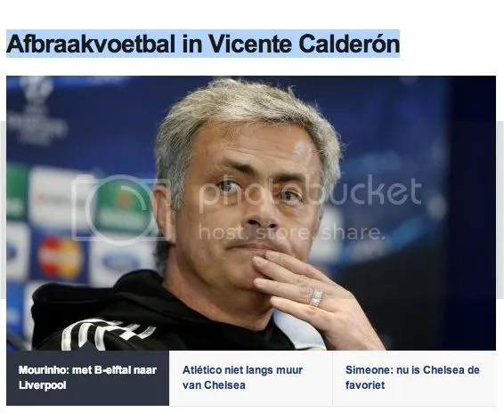Click the green Heineken logo in backdrop
The width and height of the screenshot is (504, 420).
[x=121, y=206]
